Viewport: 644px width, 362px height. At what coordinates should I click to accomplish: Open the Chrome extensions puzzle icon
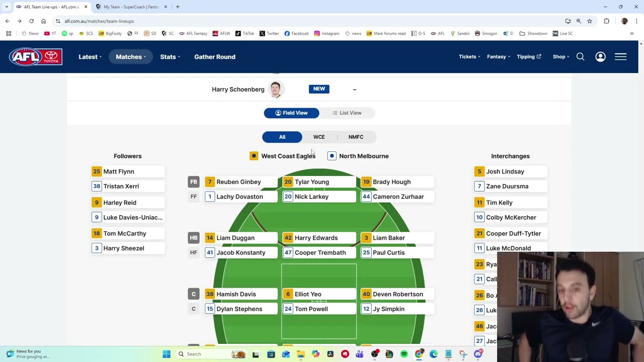[x=606, y=21]
